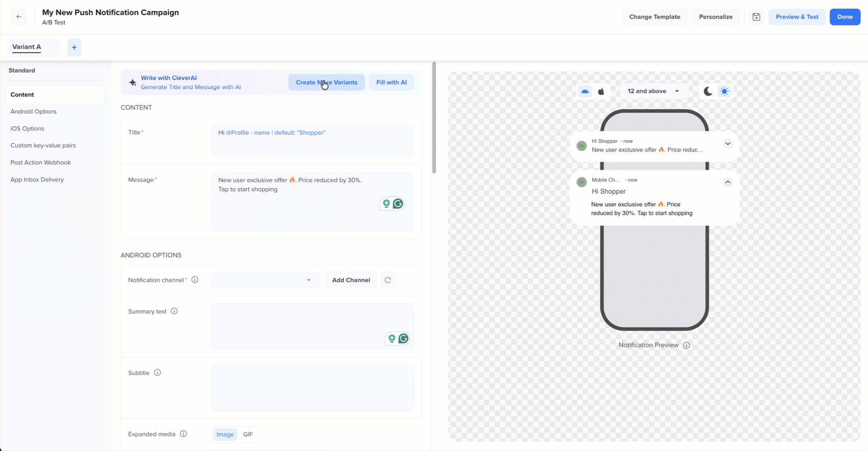
Task: Show info for Notification channel
Action: pos(195,280)
